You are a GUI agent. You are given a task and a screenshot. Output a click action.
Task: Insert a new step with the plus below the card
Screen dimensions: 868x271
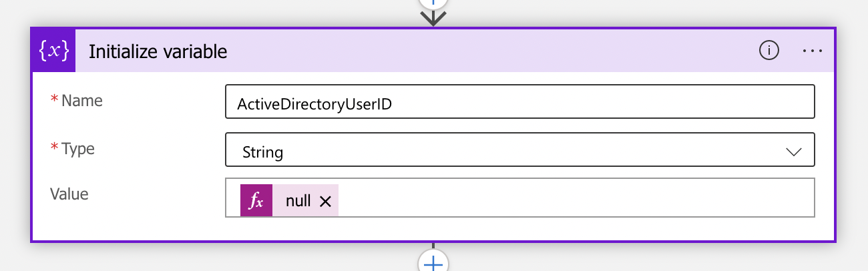click(x=433, y=262)
